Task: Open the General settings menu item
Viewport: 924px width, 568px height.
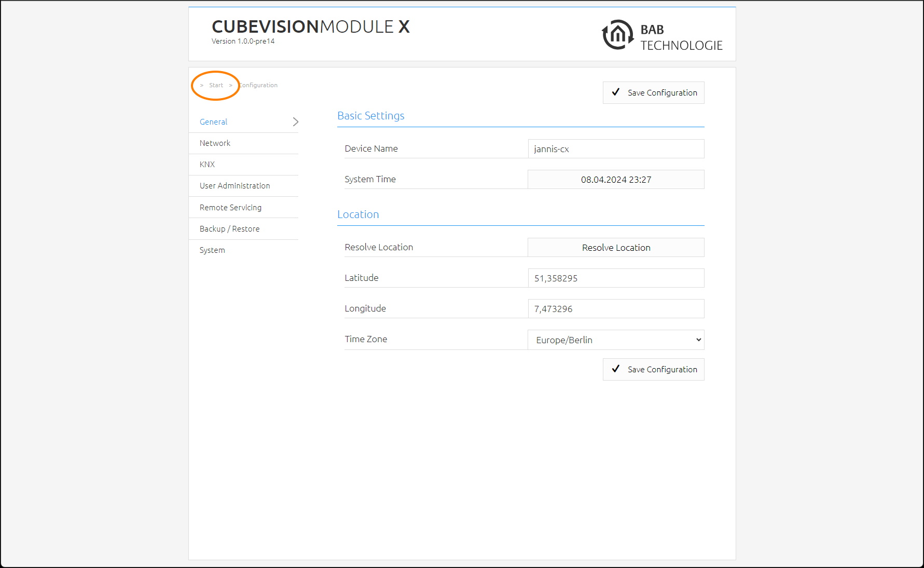Action: pos(243,122)
